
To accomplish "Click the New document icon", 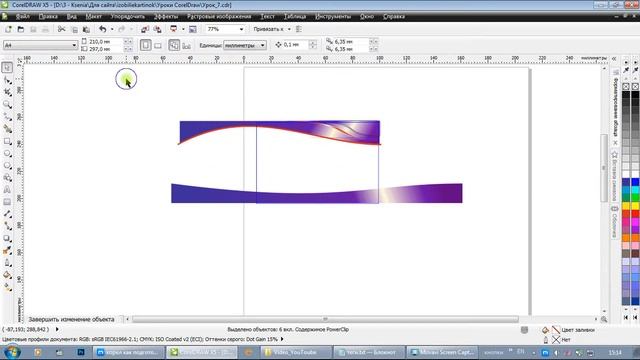I will pos(8,29).
